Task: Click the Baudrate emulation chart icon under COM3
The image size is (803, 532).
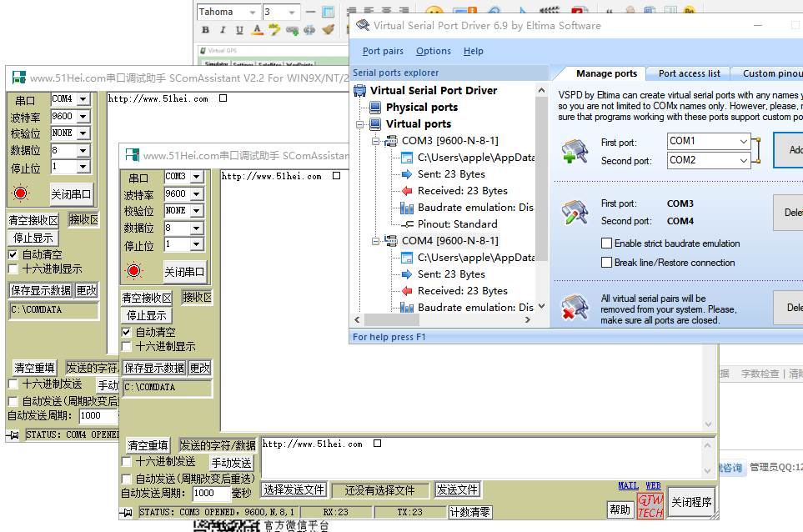Action: point(407,208)
